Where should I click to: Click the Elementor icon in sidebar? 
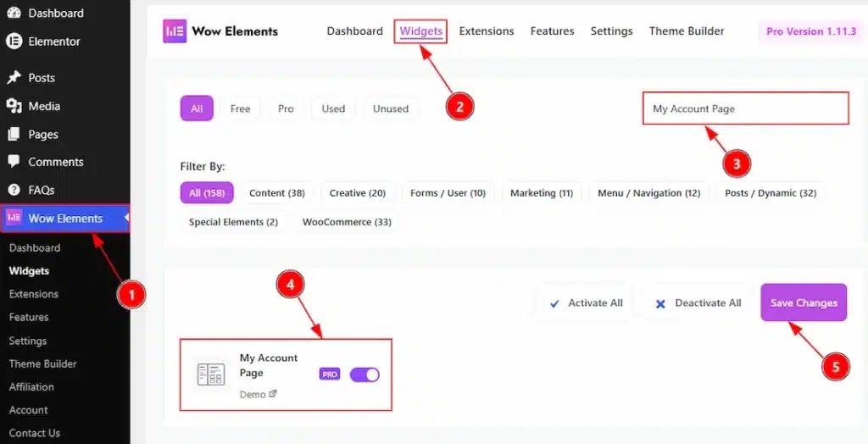coord(14,41)
